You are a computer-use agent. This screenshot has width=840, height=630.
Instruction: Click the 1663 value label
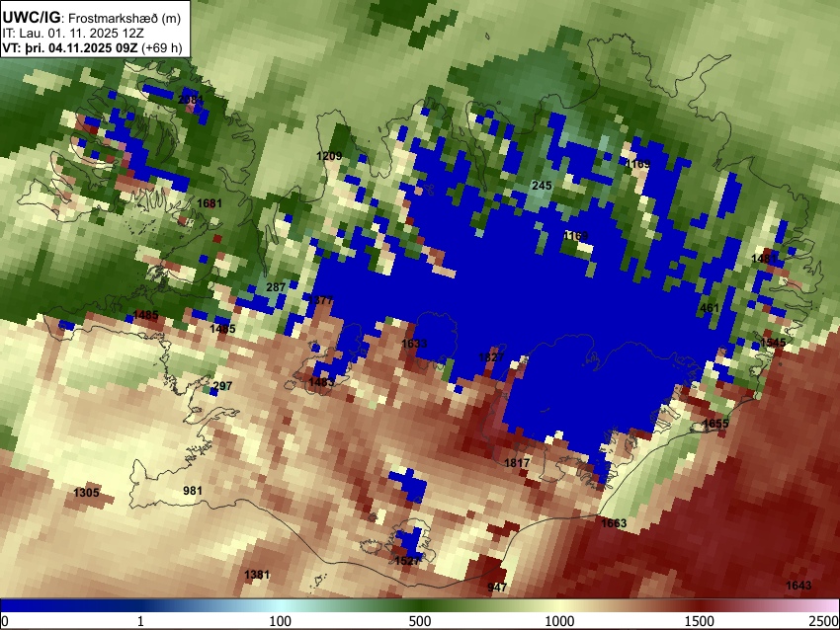tap(614, 523)
